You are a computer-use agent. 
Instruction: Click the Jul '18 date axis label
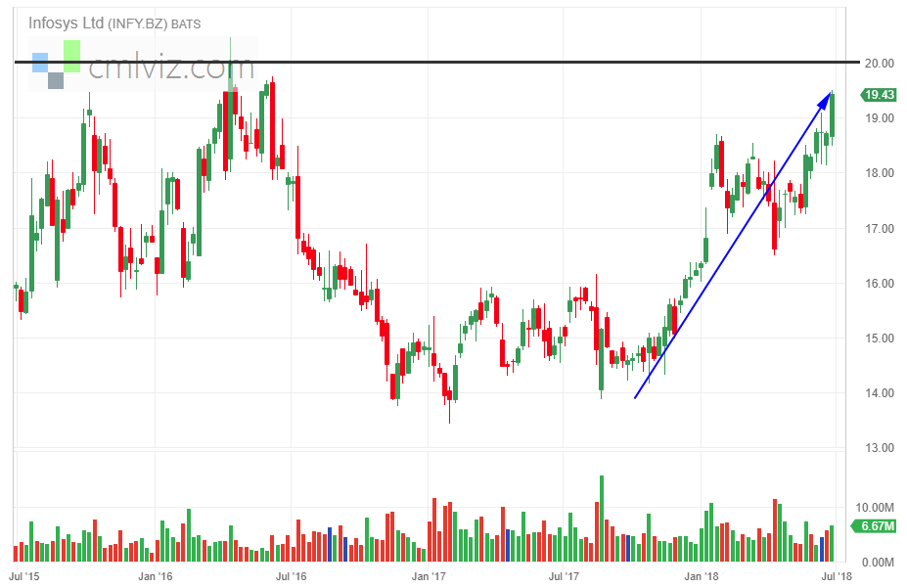(837, 576)
